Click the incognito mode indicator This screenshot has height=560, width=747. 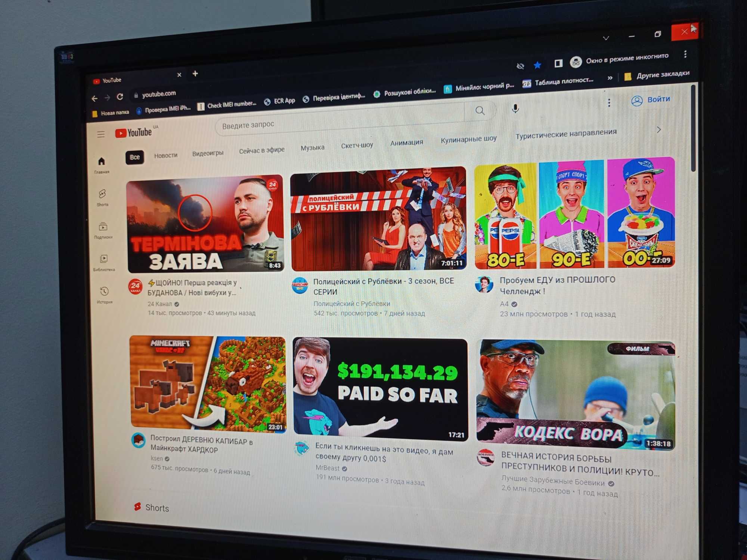620,59
